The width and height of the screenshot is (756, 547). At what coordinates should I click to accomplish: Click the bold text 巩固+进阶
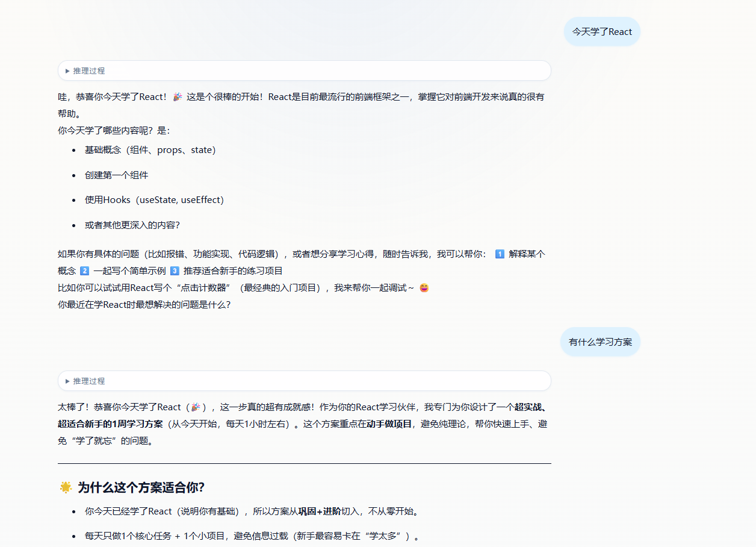[319, 511]
